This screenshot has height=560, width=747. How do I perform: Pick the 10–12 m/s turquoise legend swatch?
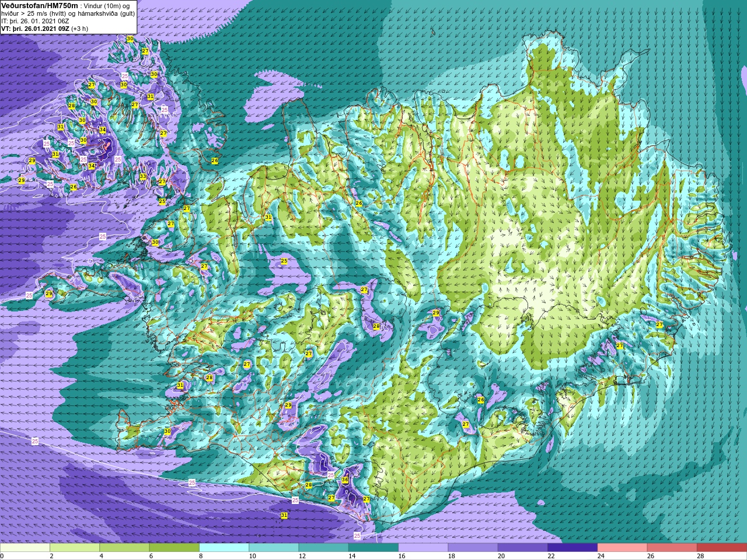(x=274, y=548)
